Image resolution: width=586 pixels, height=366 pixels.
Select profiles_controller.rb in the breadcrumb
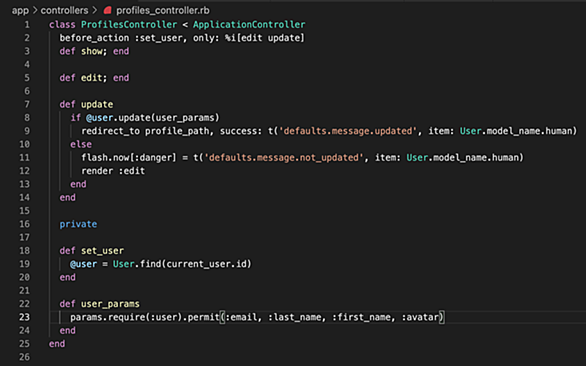163,10
